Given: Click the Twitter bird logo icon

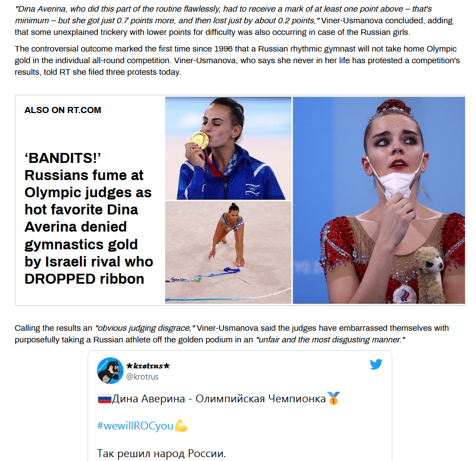Looking at the screenshot, I should coord(376,364).
